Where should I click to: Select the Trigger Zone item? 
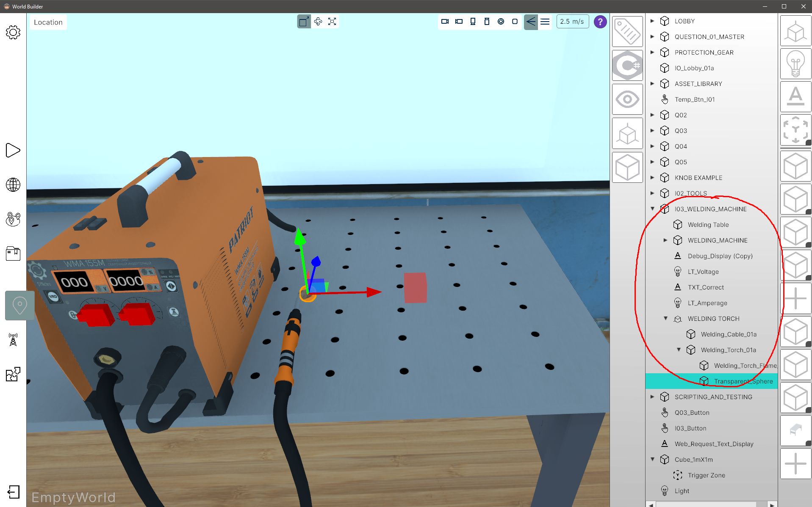point(706,475)
